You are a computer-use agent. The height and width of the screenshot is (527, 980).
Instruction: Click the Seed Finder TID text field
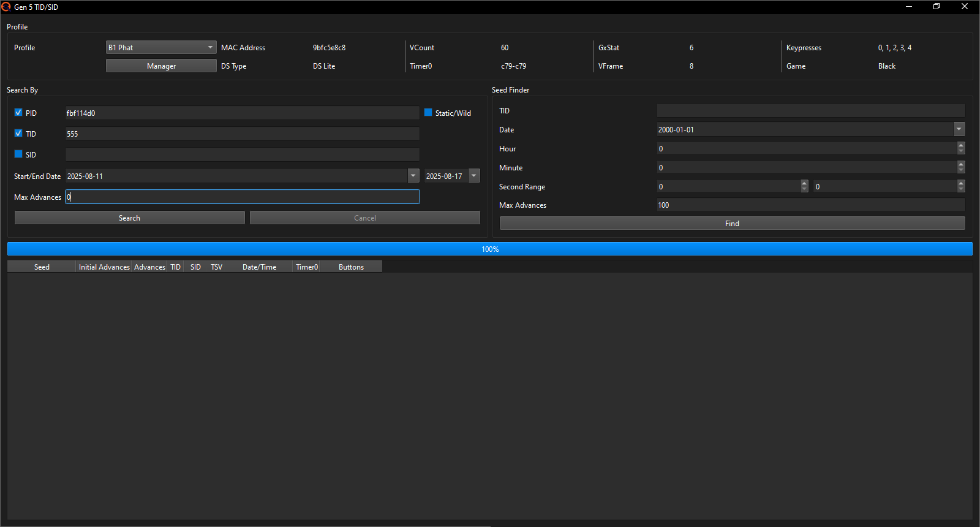point(810,111)
